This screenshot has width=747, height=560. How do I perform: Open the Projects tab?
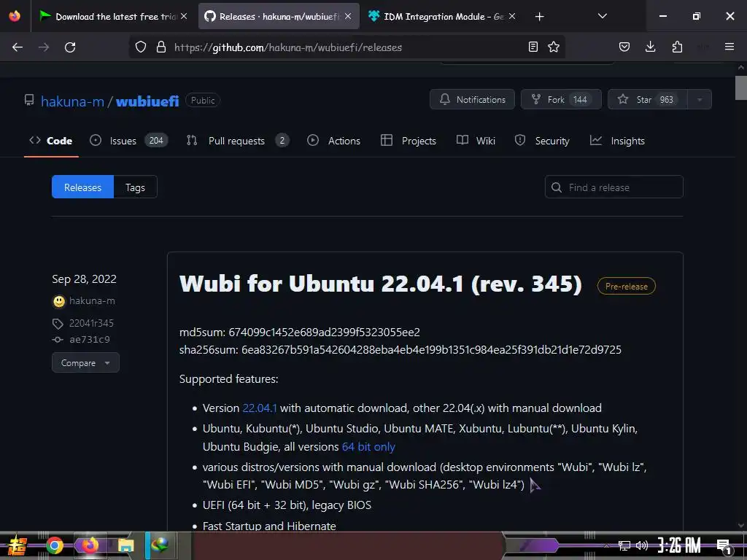pos(409,141)
